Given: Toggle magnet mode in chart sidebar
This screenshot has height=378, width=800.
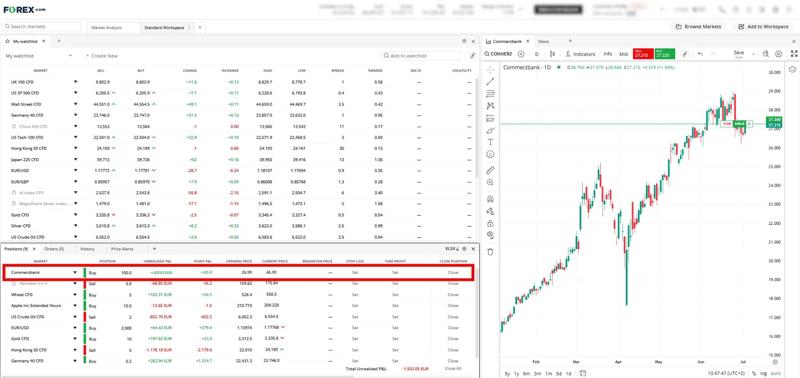Looking at the screenshot, I should (x=490, y=198).
